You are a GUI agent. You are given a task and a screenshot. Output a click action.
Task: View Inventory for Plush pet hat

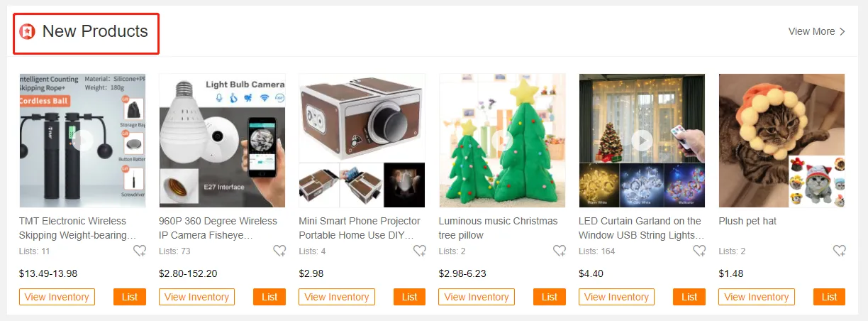[x=757, y=297]
